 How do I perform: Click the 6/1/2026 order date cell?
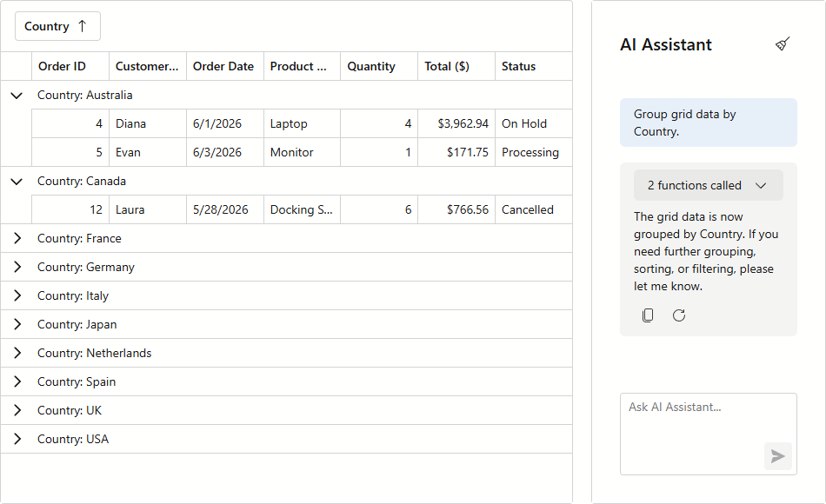pyautogui.click(x=225, y=123)
